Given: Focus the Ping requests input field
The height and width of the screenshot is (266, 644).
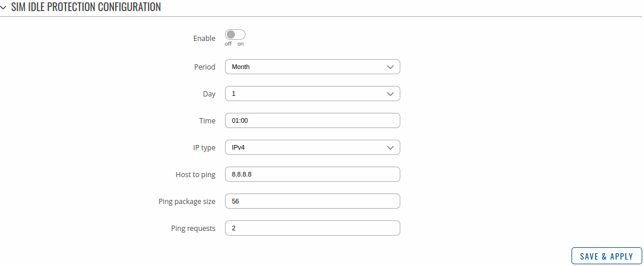Looking at the screenshot, I should pyautogui.click(x=313, y=228).
